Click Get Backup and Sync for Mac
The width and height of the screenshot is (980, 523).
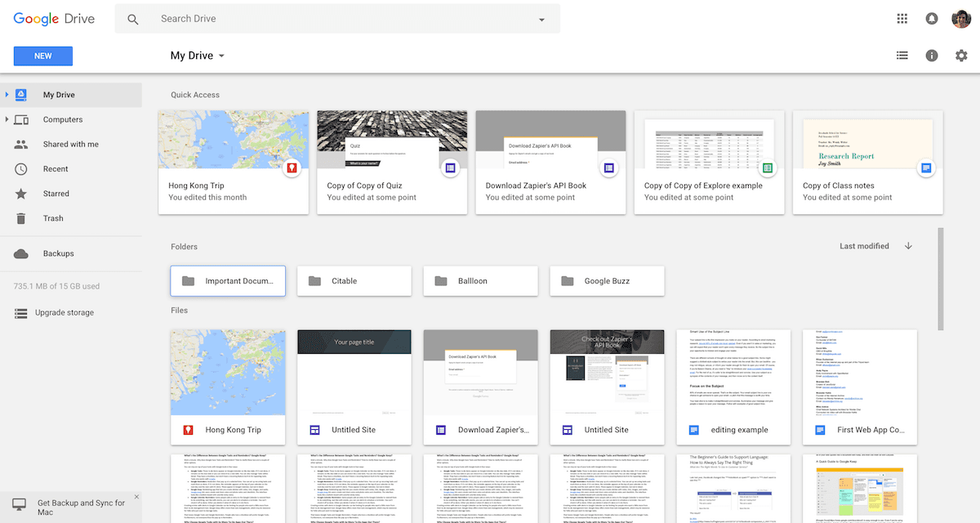click(x=81, y=507)
